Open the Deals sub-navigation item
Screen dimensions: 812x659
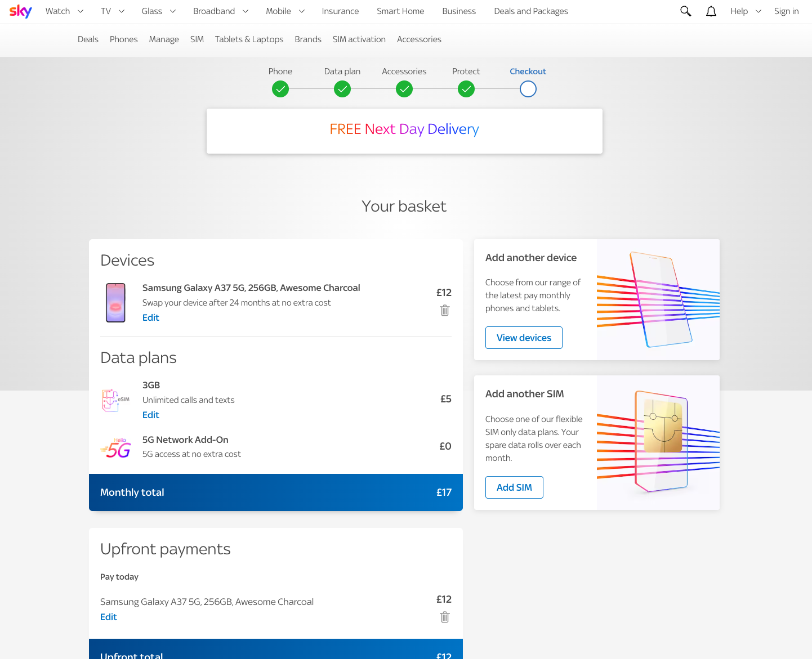pos(88,39)
